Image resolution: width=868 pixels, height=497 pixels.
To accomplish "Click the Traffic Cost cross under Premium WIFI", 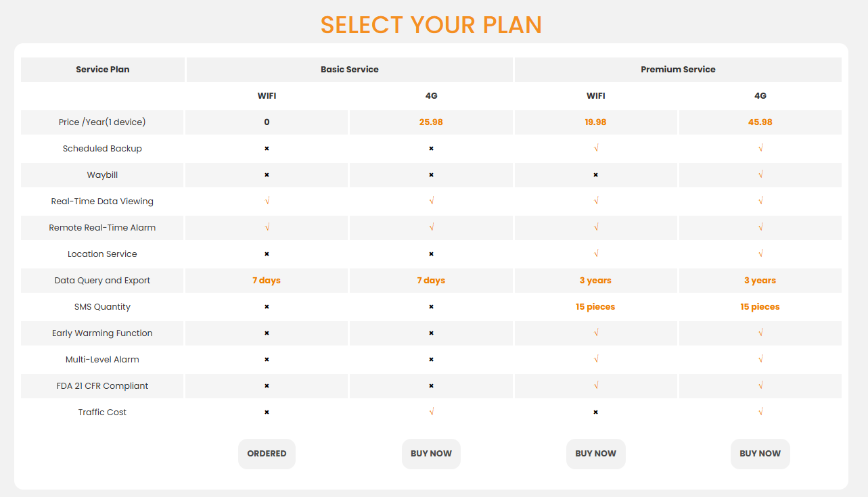I will (x=595, y=412).
